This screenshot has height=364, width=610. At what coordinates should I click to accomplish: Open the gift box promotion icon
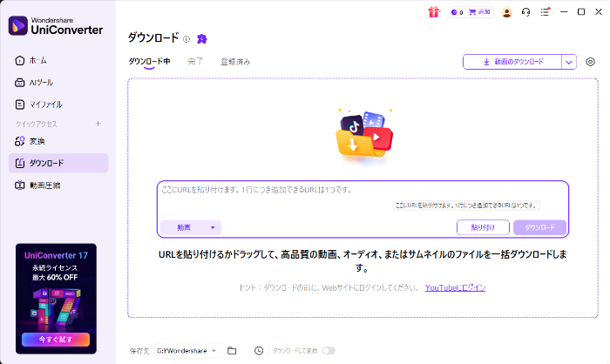pos(433,12)
